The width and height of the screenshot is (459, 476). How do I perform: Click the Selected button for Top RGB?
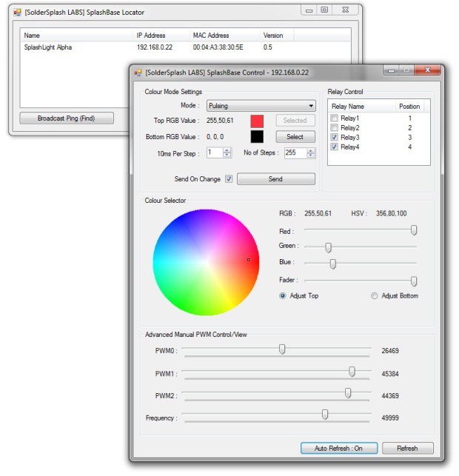coord(295,121)
